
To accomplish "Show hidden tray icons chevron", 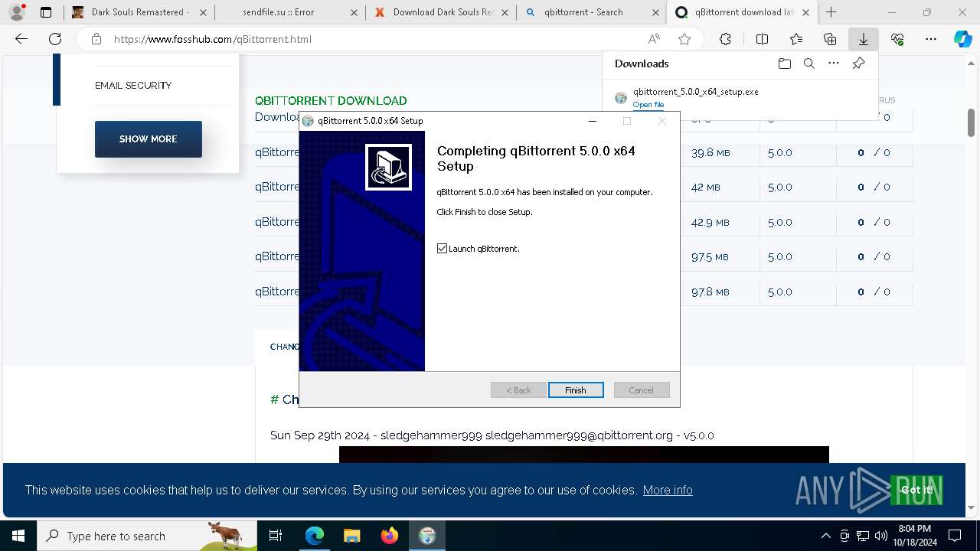I will coord(825,536).
